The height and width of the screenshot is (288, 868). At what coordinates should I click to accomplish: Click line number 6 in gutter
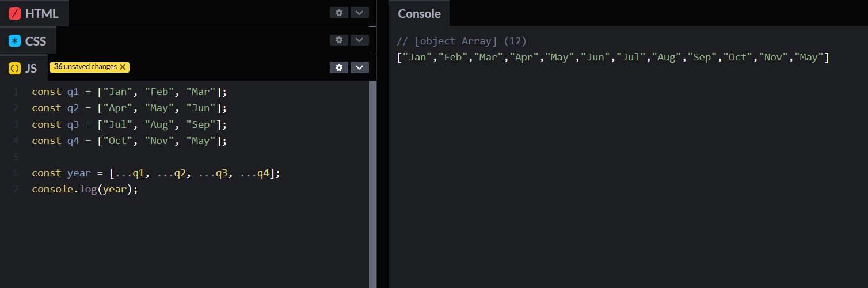tap(16, 173)
